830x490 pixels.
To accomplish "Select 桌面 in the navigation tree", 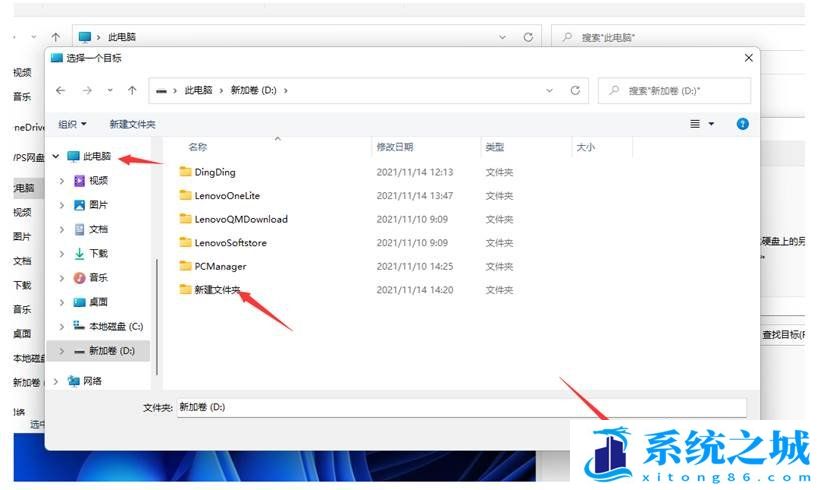I will [98, 302].
